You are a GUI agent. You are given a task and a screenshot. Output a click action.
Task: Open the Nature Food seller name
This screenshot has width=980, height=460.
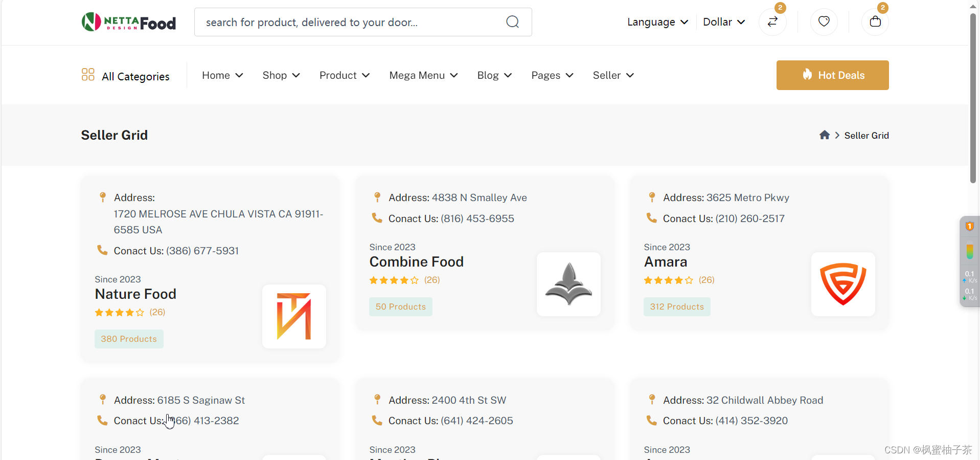click(x=135, y=294)
